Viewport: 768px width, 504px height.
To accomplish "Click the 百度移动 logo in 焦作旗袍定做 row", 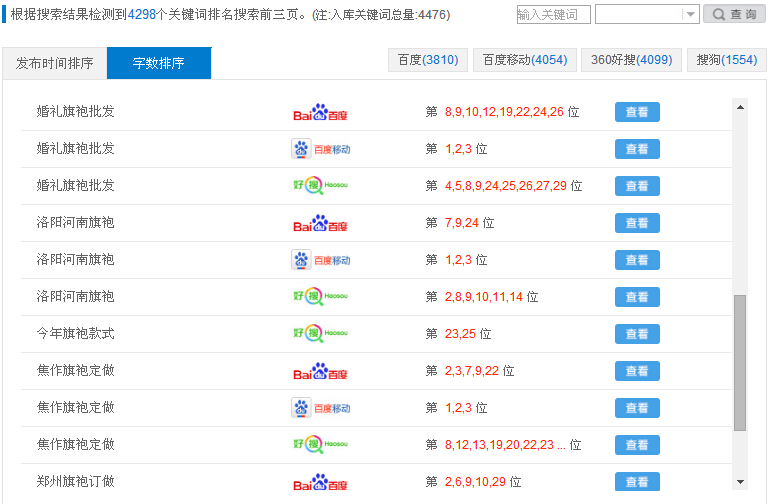I will [321, 408].
